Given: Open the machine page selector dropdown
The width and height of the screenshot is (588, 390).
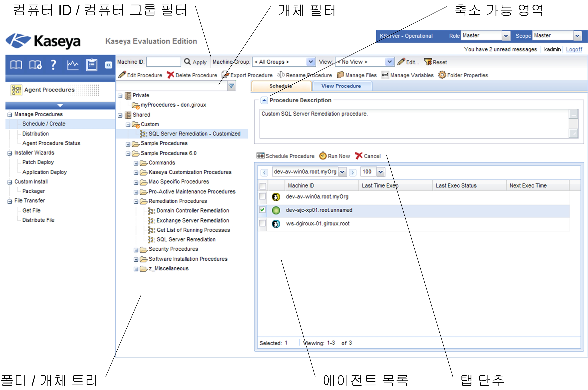Looking at the screenshot, I should pyautogui.click(x=342, y=172).
